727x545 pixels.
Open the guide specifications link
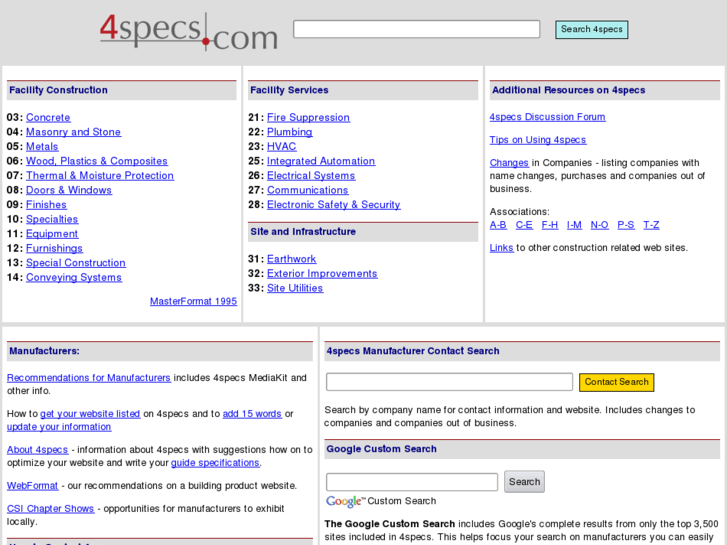coord(215,463)
